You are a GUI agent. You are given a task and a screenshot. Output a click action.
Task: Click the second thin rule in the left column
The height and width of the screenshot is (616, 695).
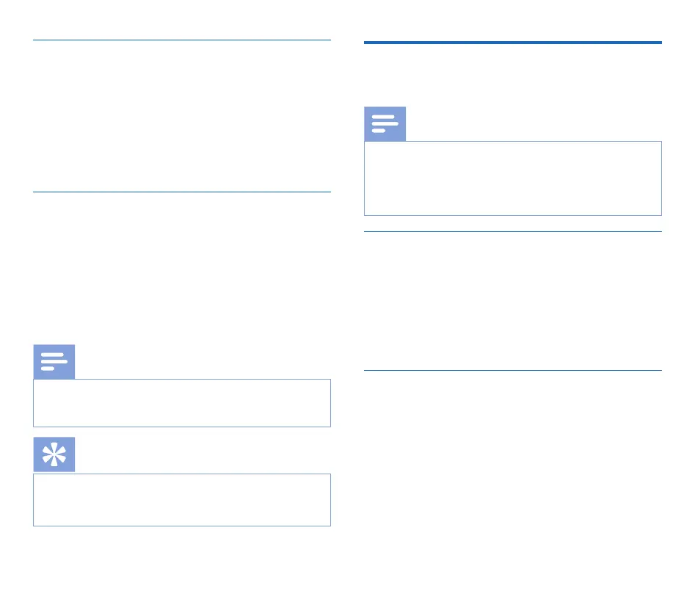[x=181, y=192]
